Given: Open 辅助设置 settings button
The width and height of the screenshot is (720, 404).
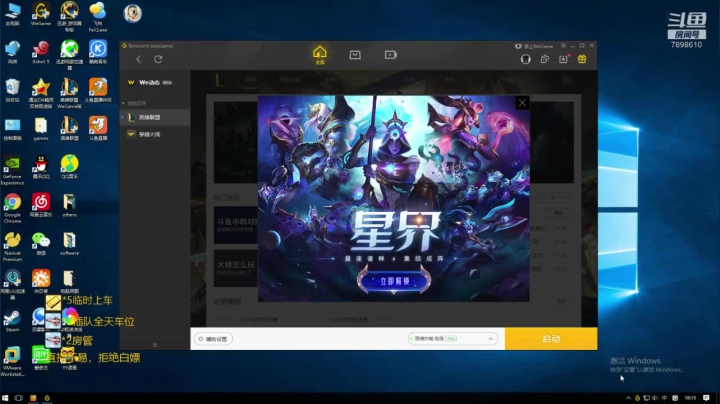Looking at the screenshot, I should click(x=214, y=339).
